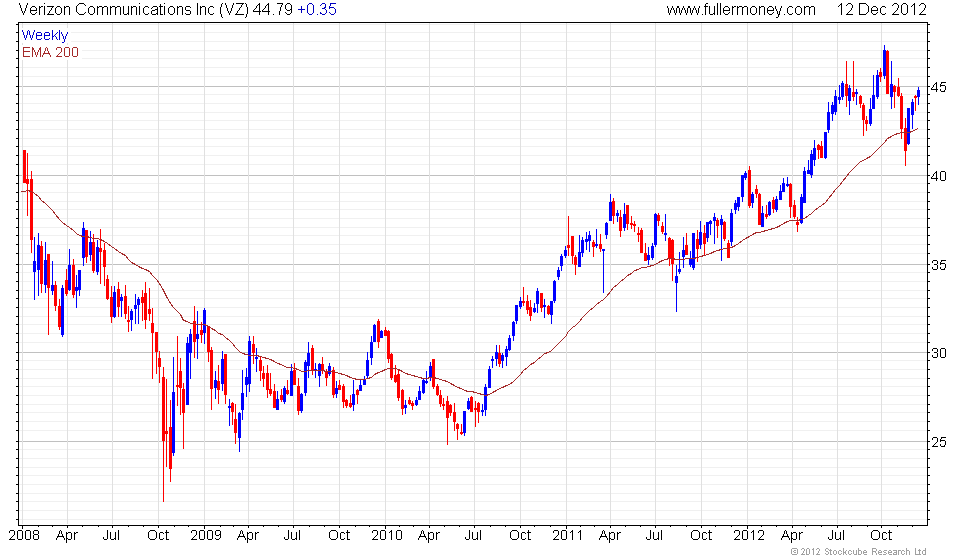Click the price value 44.79
The width and height of the screenshot is (980, 560).
point(272,10)
